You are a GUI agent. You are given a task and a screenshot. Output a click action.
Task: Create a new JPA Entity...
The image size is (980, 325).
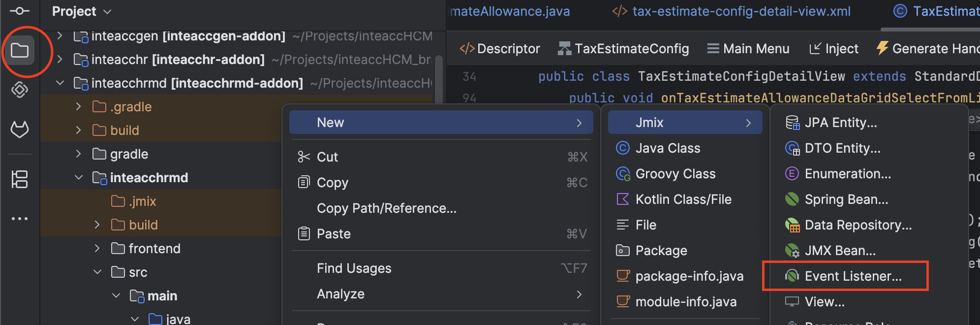(869, 122)
